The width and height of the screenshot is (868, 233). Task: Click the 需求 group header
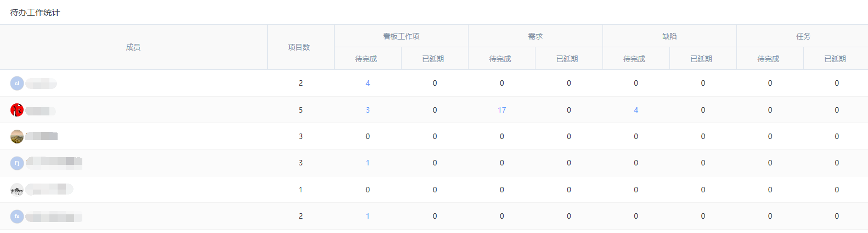(536, 36)
